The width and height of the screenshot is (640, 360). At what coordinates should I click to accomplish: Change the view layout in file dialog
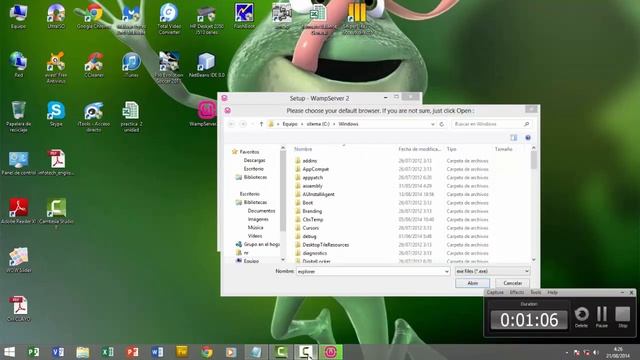pyautogui.click(x=513, y=138)
